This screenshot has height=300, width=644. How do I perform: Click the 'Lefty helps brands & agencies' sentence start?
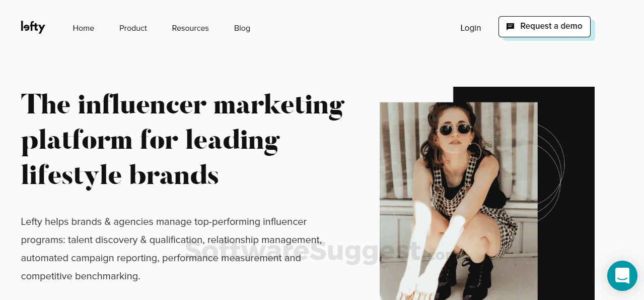[87, 222]
